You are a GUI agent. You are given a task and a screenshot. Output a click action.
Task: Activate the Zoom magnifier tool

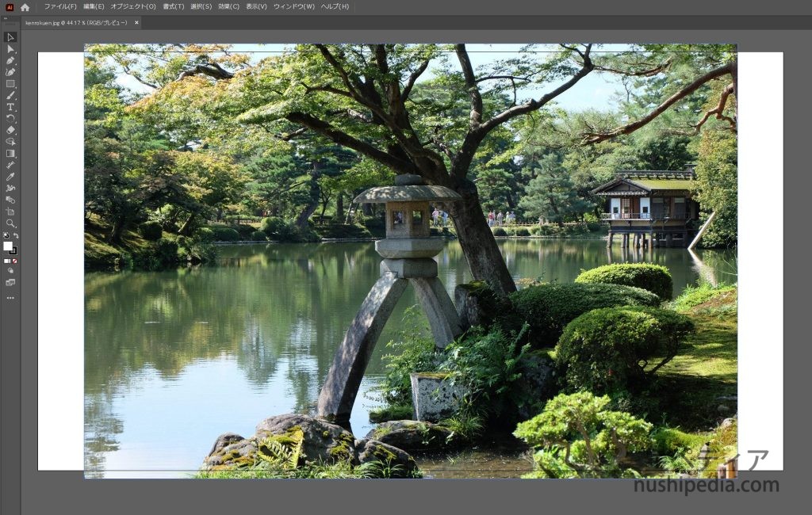tap(10, 223)
